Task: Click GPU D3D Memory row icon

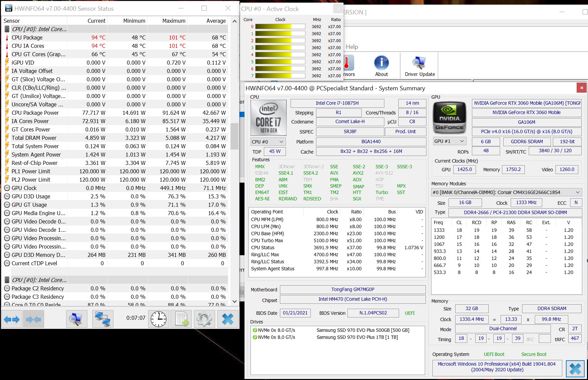Action: coord(7,255)
